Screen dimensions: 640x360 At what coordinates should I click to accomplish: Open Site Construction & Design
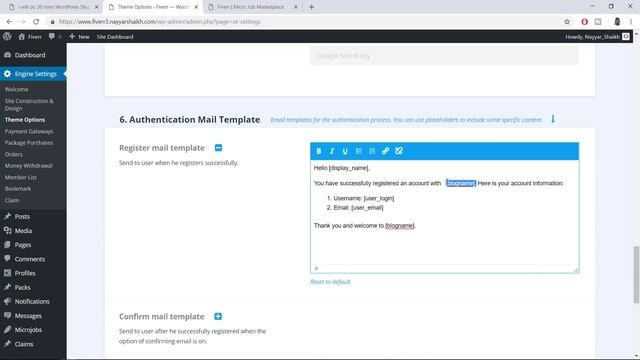(29, 104)
